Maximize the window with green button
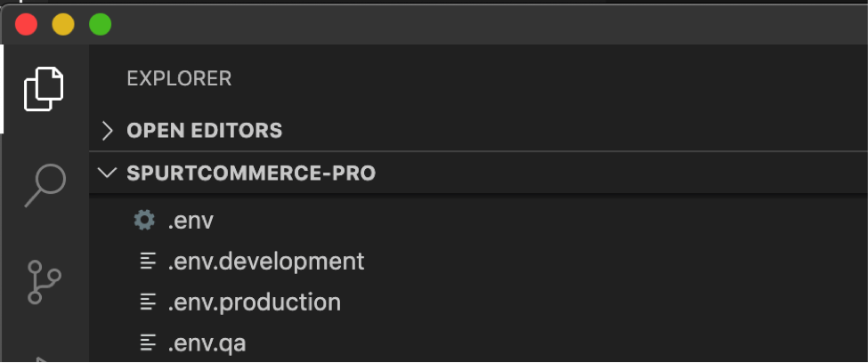The image size is (868, 363). [100, 24]
